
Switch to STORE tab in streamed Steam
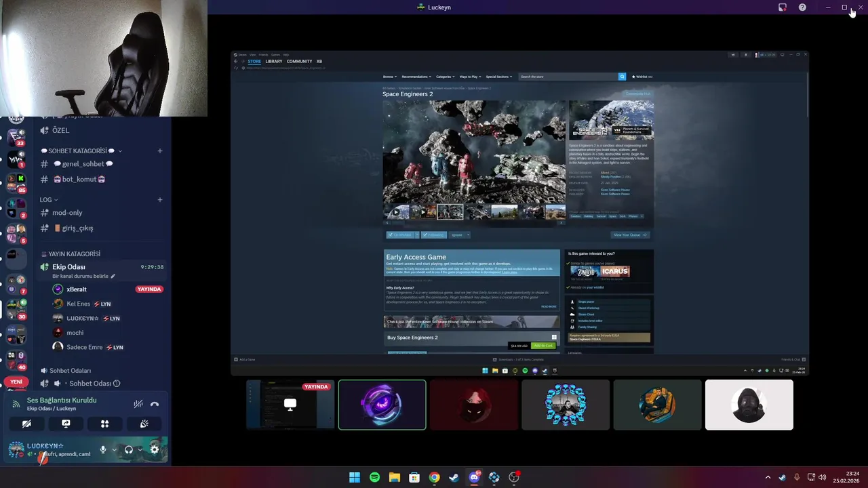254,62
